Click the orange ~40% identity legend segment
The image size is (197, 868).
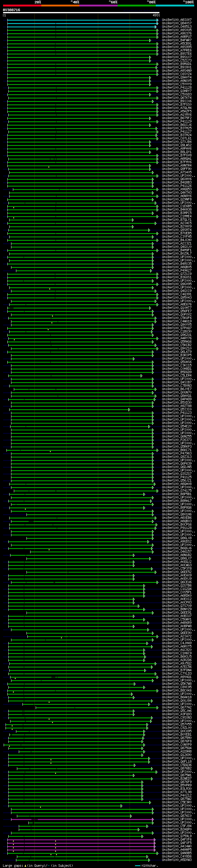[x=60, y=6]
